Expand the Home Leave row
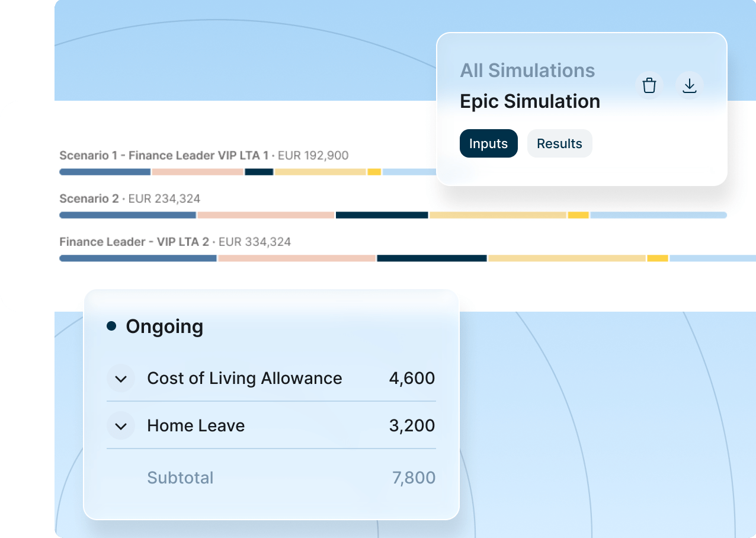This screenshot has width=756, height=538. pos(121,426)
